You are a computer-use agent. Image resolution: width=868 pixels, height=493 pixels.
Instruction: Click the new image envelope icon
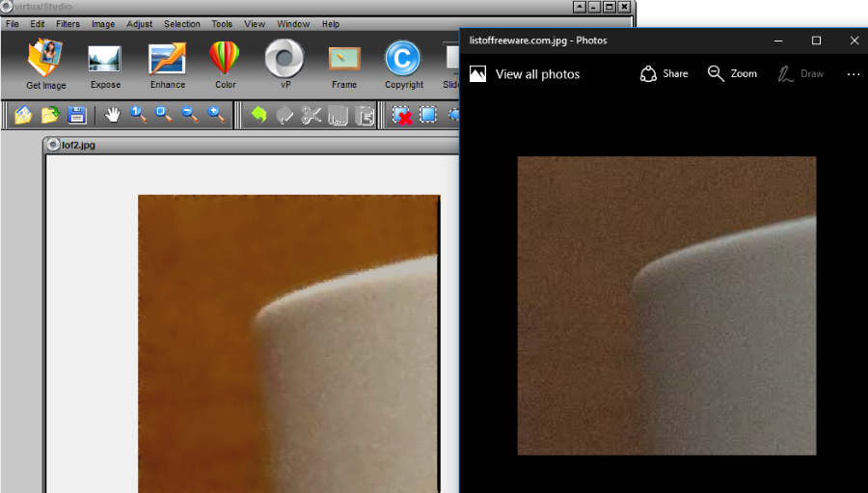23,115
